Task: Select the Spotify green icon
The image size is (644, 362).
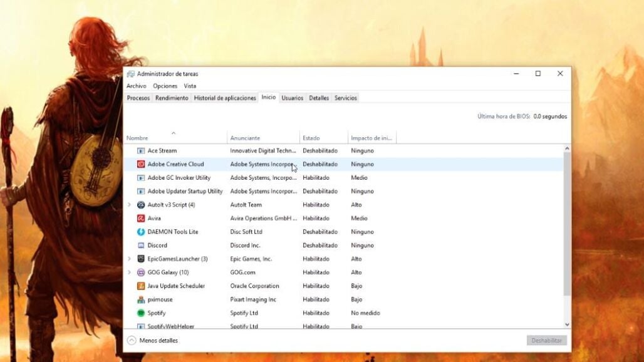Action: [141, 313]
